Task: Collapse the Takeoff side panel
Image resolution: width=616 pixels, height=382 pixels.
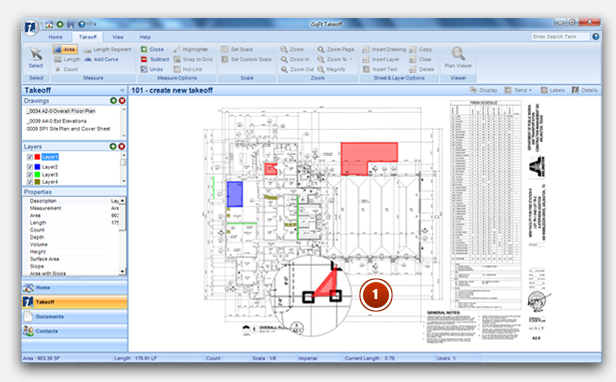Action: click(122, 90)
